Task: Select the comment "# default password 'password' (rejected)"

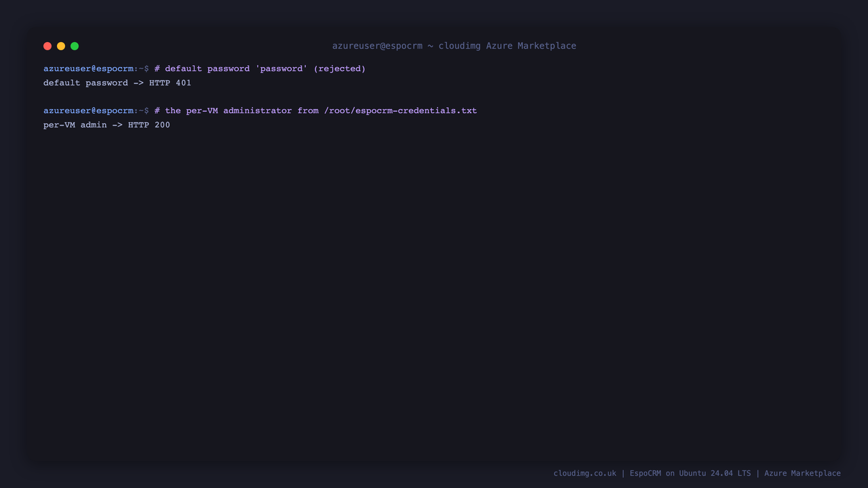Action: tap(260, 68)
